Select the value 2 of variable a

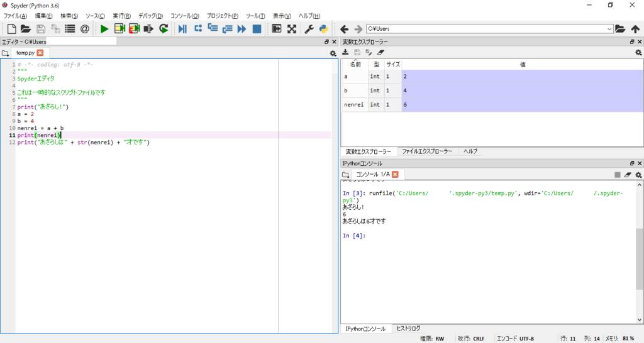pyautogui.click(x=523, y=76)
